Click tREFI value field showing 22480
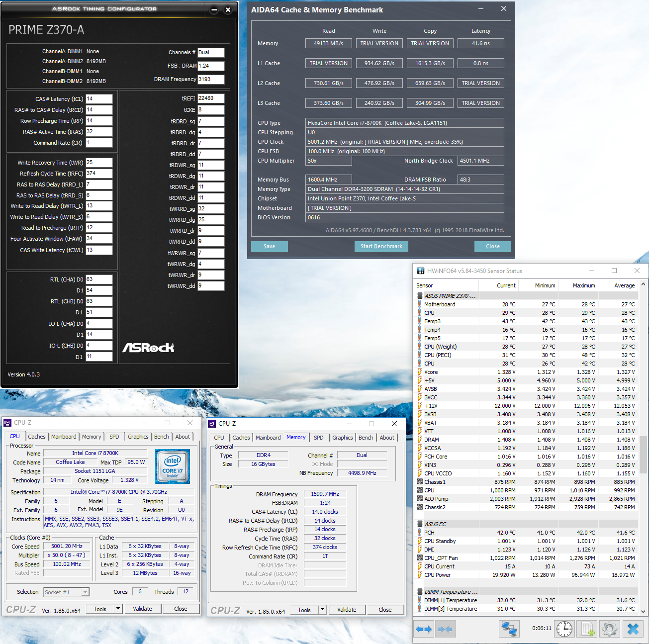Screen dimensions: 649x644 [211, 98]
